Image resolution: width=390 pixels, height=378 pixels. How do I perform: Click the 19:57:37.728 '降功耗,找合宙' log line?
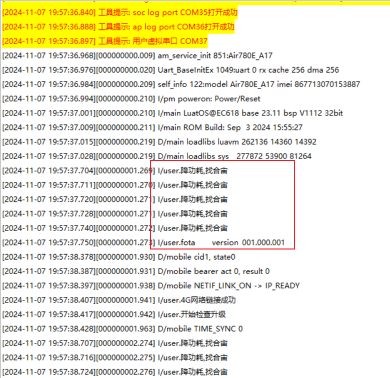pyautogui.click(x=115, y=214)
